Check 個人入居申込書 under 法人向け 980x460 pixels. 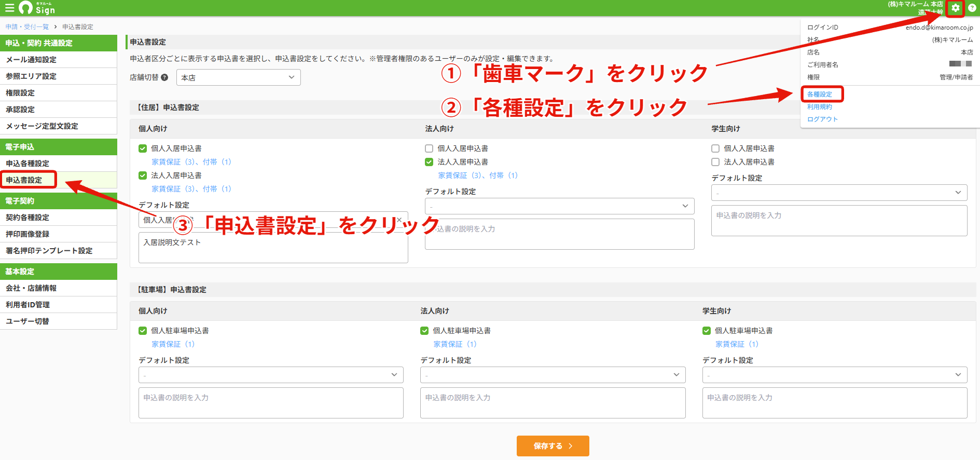tap(429, 148)
